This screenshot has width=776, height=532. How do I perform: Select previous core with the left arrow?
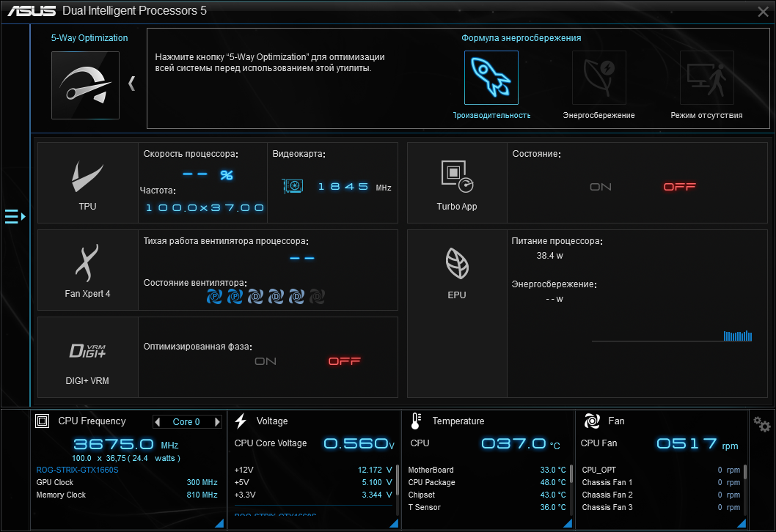point(158,422)
